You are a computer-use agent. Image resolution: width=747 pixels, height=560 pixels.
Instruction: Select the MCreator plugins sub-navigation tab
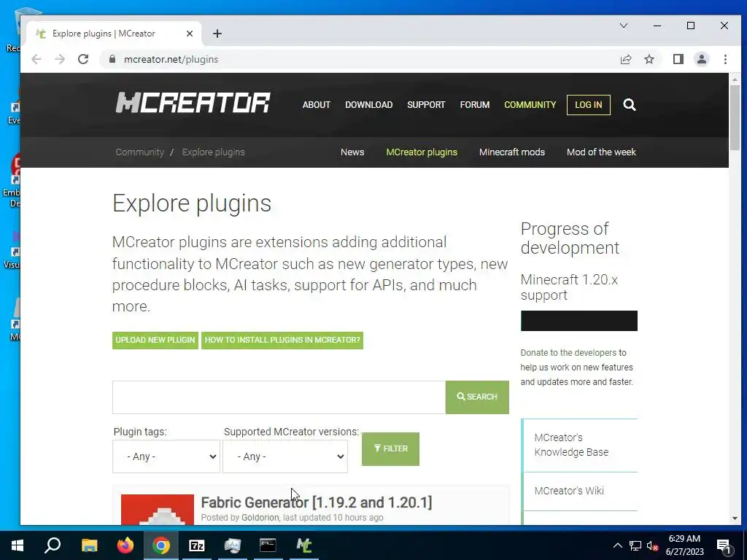tap(422, 152)
